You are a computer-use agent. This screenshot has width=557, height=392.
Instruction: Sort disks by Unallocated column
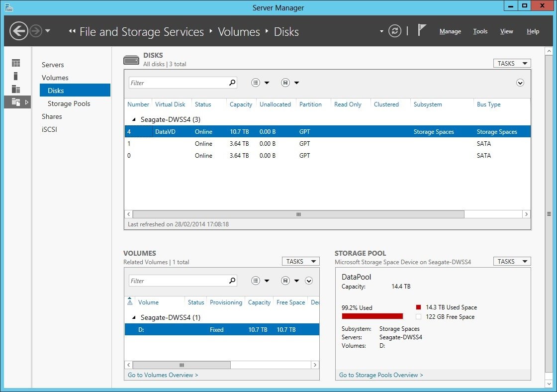[275, 104]
